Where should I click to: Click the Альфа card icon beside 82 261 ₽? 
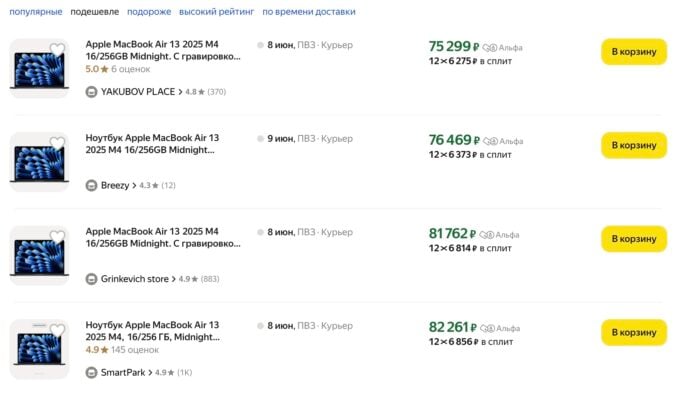(487, 328)
